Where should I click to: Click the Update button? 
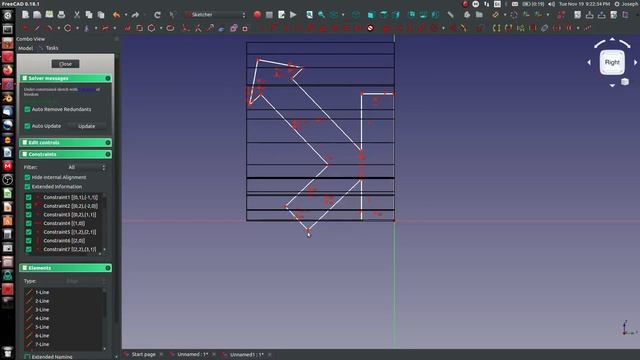click(x=87, y=126)
